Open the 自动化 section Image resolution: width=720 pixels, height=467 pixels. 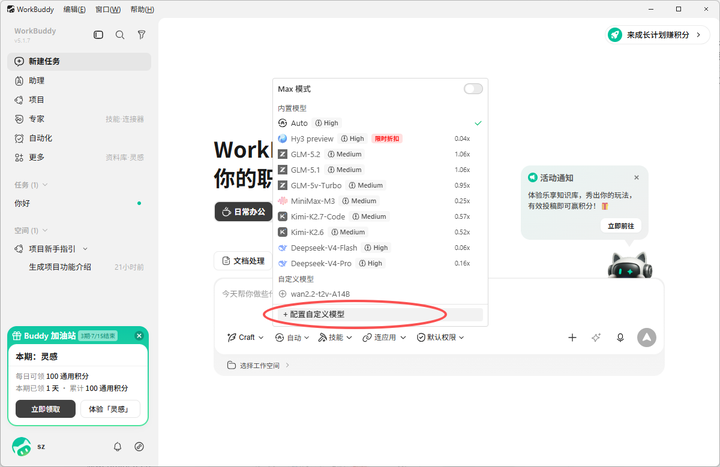[79, 138]
